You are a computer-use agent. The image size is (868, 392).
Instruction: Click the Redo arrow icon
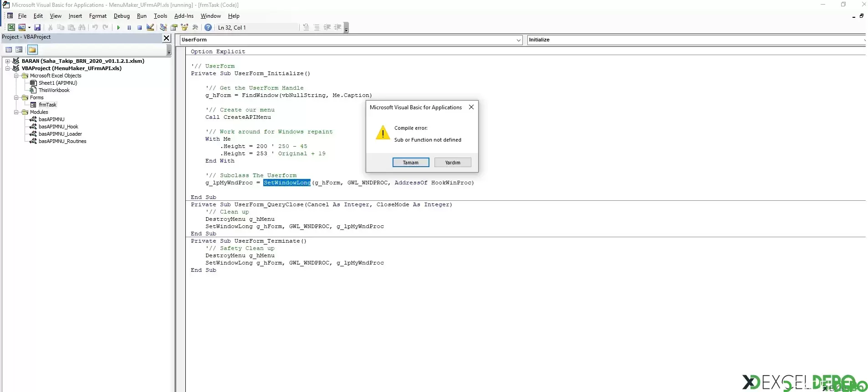(x=105, y=27)
